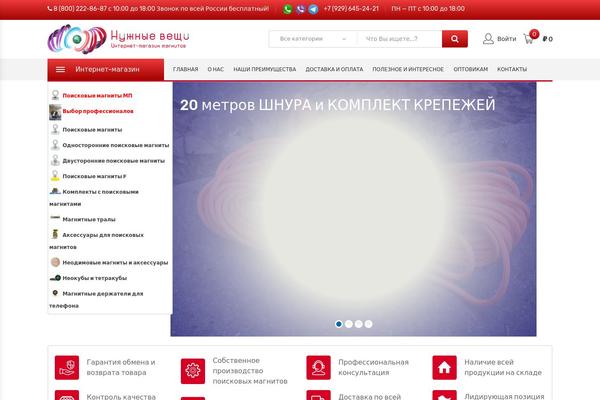Click text Собственное производство поисковых магнитов
The height and width of the screenshot is (400, 600).
tap(250, 371)
